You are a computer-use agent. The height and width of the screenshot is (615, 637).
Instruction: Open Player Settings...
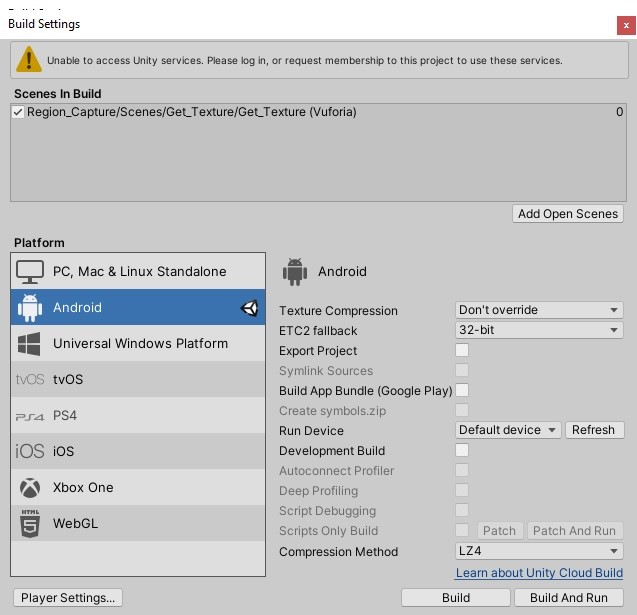(68, 598)
